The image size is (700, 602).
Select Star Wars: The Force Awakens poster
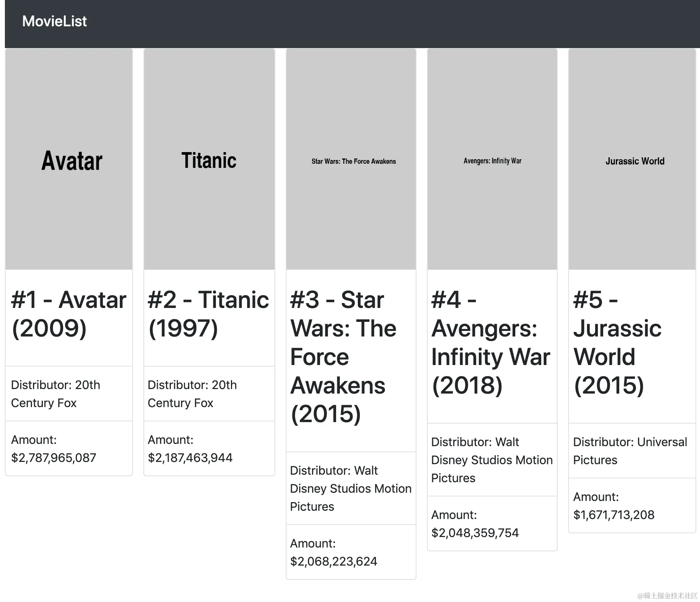point(351,159)
